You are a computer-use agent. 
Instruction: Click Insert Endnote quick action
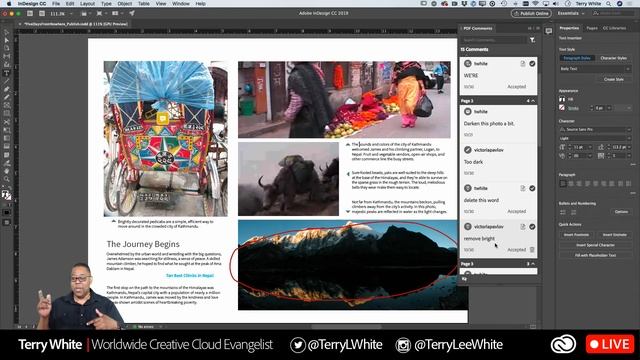pos(614,235)
